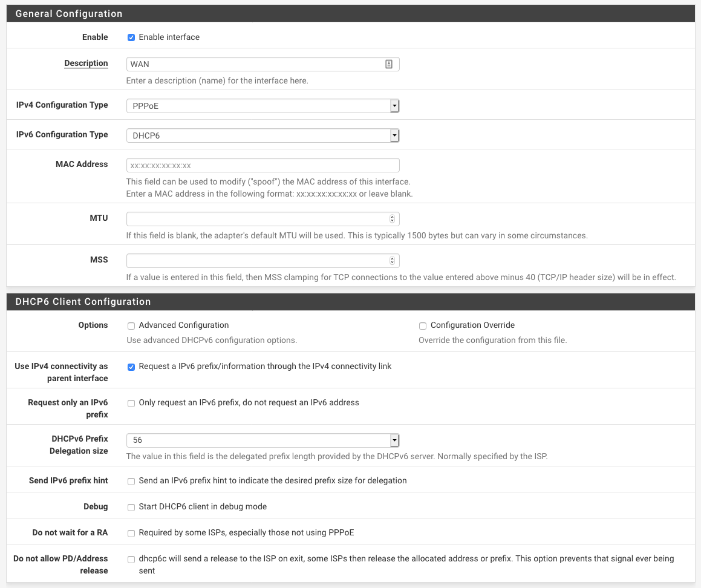Click the 'Override the configuration from this file.' text

point(493,341)
